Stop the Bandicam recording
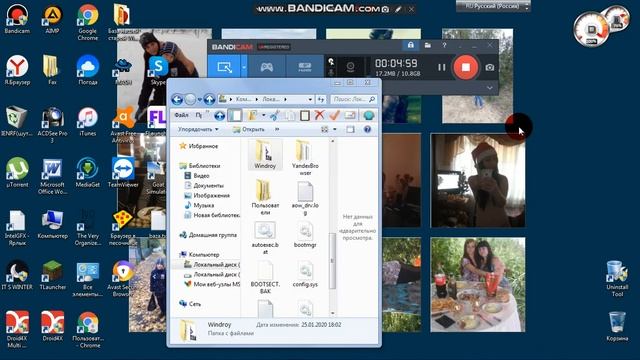The image size is (640, 360). [465, 67]
